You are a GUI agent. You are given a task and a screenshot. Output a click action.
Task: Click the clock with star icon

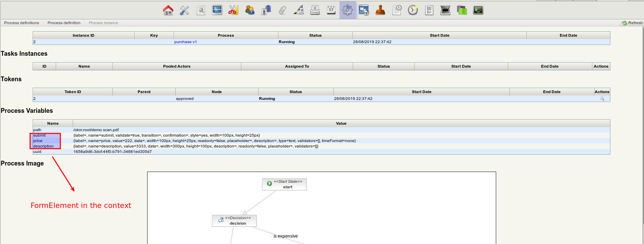pyautogui.click(x=413, y=10)
